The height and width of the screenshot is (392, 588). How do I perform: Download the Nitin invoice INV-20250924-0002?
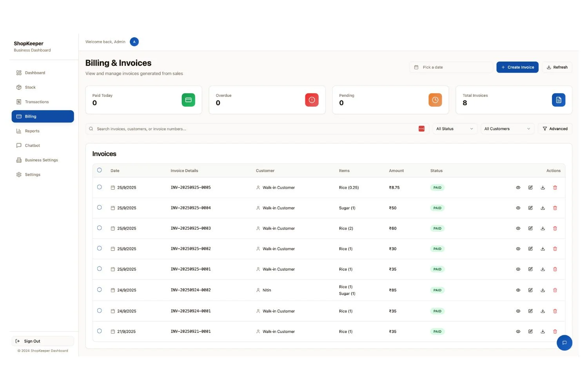tap(543, 290)
